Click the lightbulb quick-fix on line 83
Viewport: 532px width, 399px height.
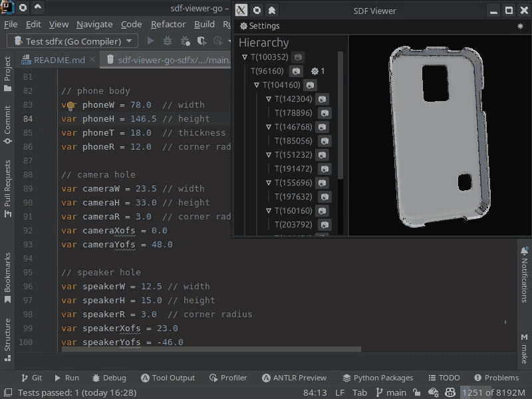[x=70, y=106]
